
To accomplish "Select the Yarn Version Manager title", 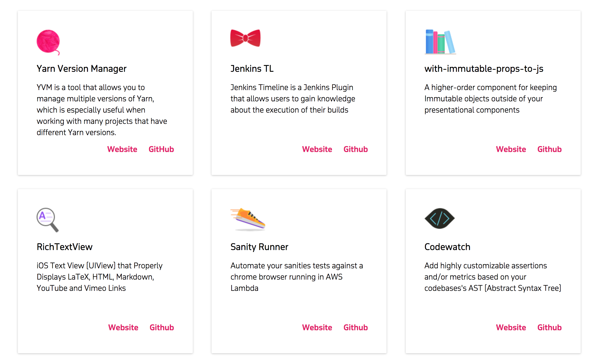I will (81, 68).
